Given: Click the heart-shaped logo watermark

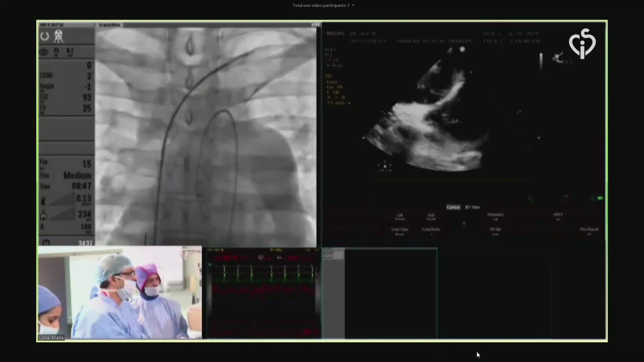Looking at the screenshot, I should [x=582, y=44].
